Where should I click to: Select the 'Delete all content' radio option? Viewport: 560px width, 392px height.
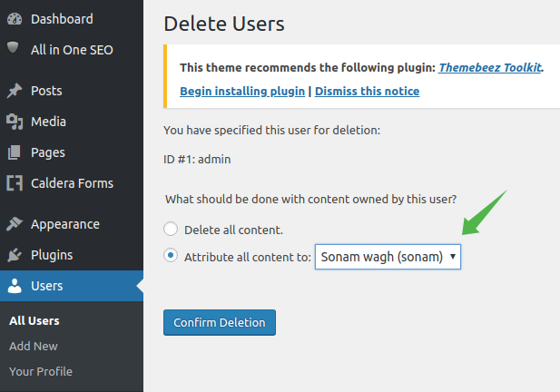[x=171, y=230]
